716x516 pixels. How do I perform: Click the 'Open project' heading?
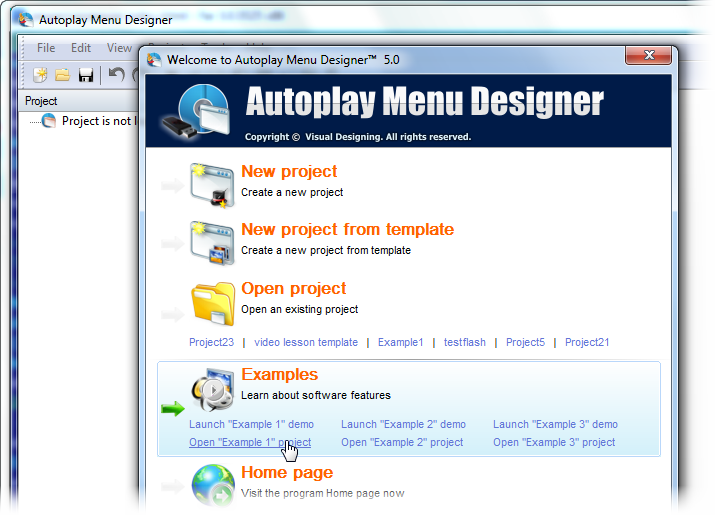coord(294,288)
